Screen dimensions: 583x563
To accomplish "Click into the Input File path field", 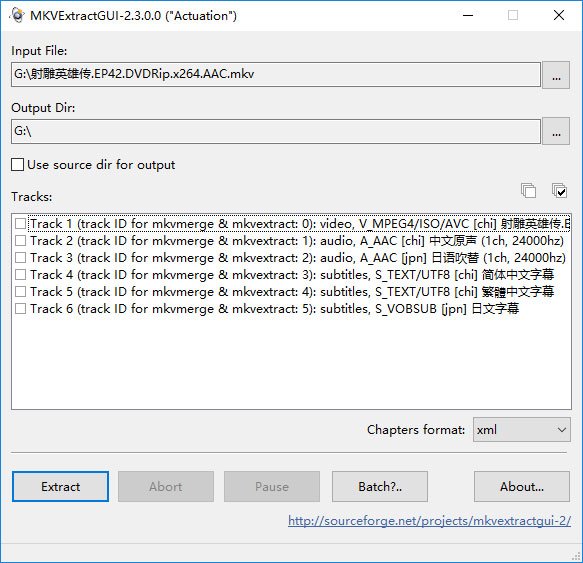I will coord(276,75).
